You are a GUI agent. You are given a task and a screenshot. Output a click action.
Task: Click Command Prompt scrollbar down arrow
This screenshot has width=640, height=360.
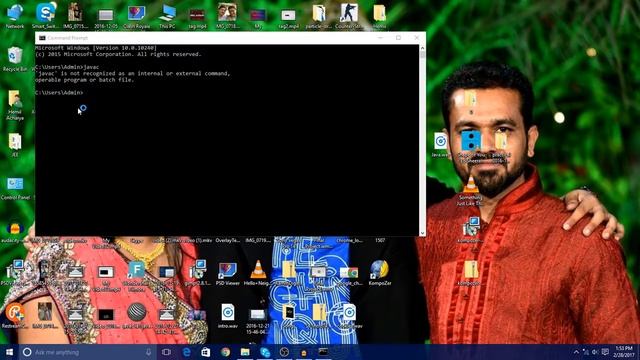click(x=422, y=233)
